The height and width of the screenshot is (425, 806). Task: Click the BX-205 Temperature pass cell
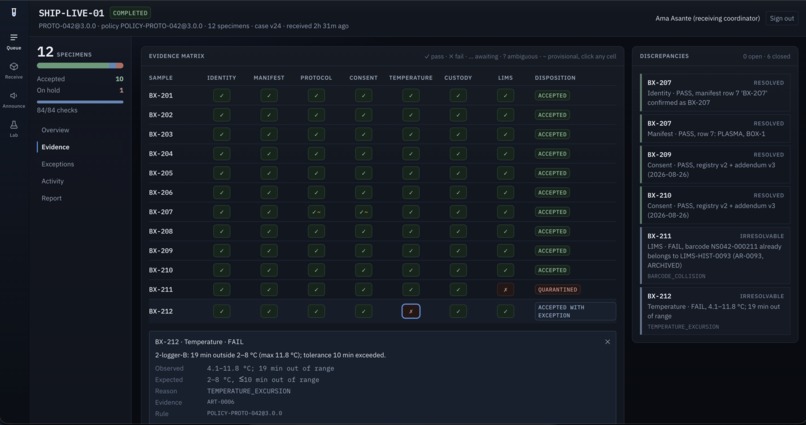click(411, 173)
